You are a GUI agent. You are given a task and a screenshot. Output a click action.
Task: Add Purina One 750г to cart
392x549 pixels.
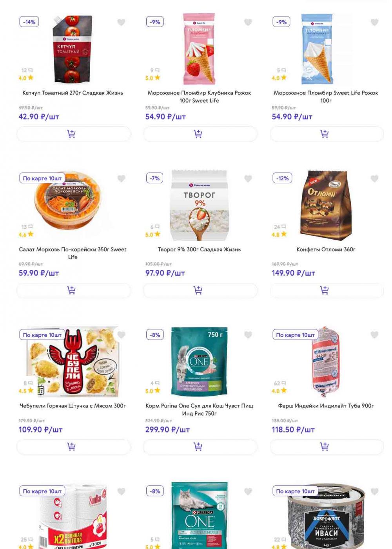pos(200,447)
